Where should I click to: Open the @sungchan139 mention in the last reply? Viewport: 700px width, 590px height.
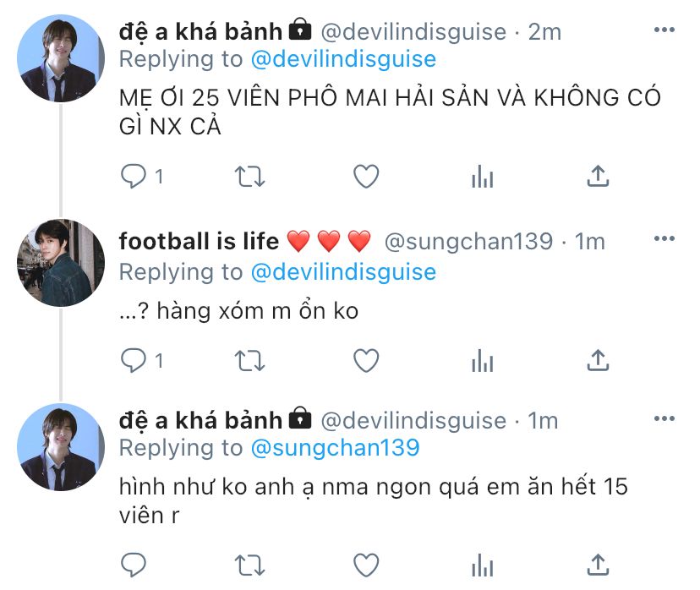tap(335, 448)
